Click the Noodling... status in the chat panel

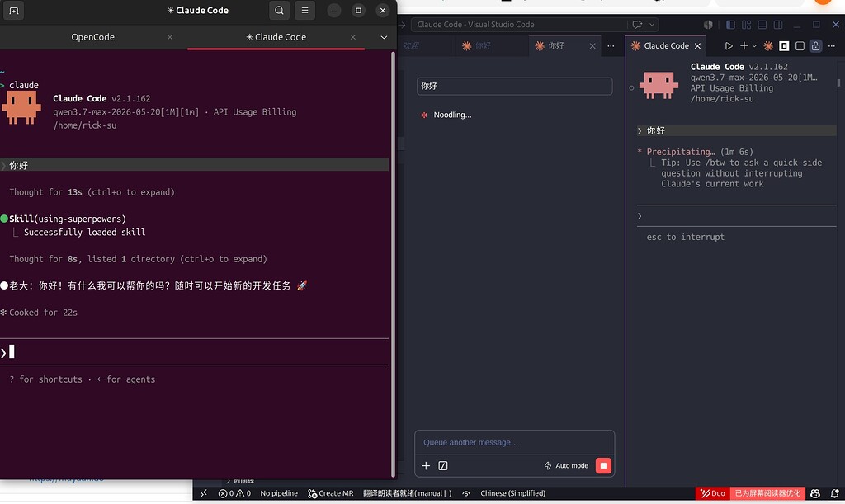[452, 115]
